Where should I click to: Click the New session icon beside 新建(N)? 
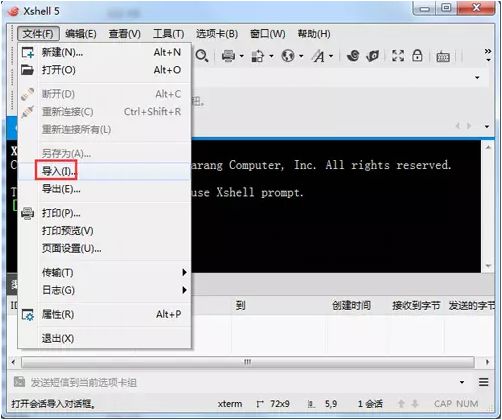(28, 52)
